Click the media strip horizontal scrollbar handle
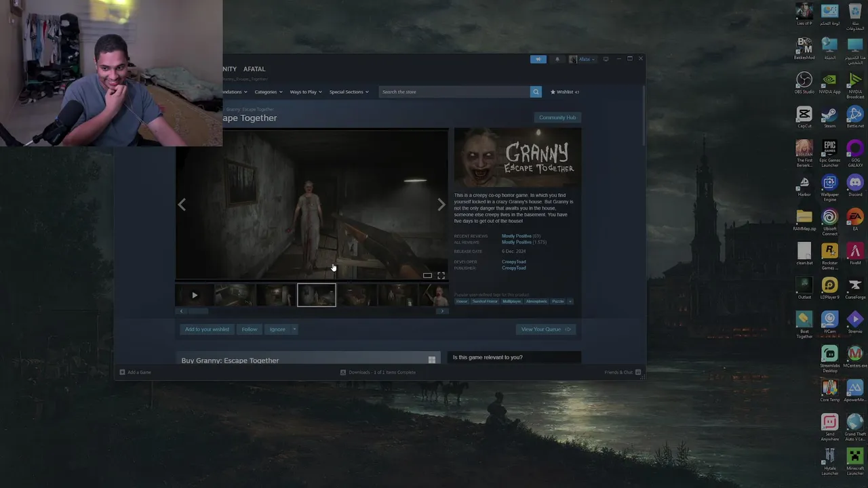The width and height of the screenshot is (868, 488). [197, 311]
